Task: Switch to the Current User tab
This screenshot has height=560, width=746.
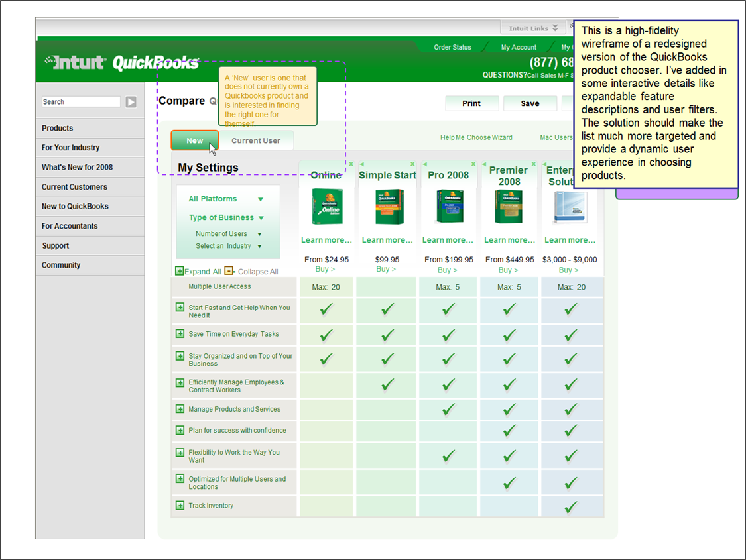Action: coord(255,140)
